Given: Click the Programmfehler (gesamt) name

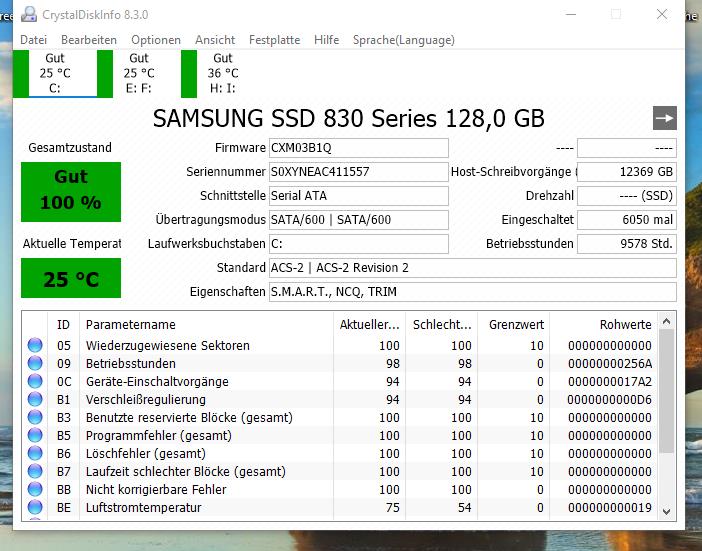Looking at the screenshot, I should 158,436.
